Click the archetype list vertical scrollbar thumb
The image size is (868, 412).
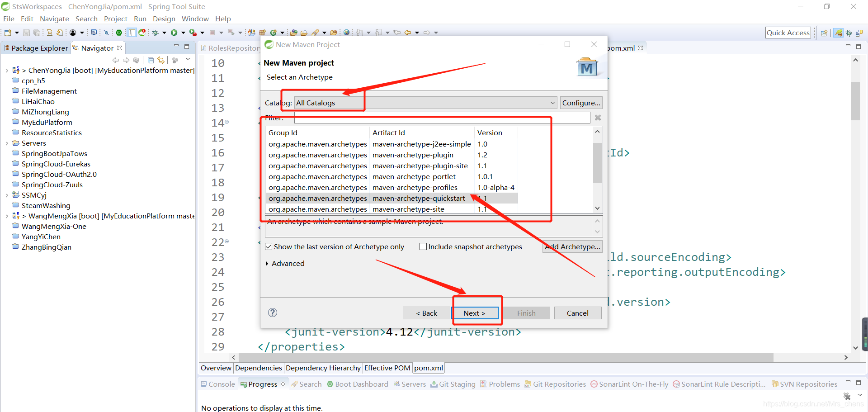pyautogui.click(x=597, y=163)
